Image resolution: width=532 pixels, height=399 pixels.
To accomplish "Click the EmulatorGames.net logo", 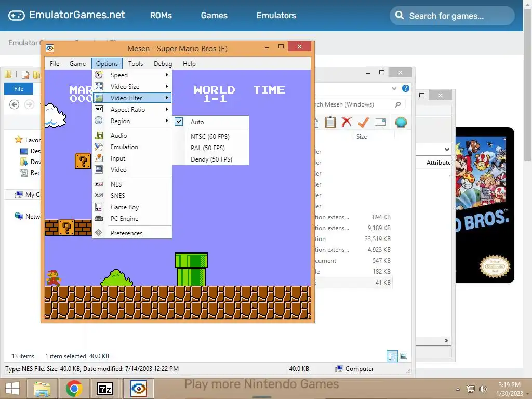I will [x=66, y=15].
